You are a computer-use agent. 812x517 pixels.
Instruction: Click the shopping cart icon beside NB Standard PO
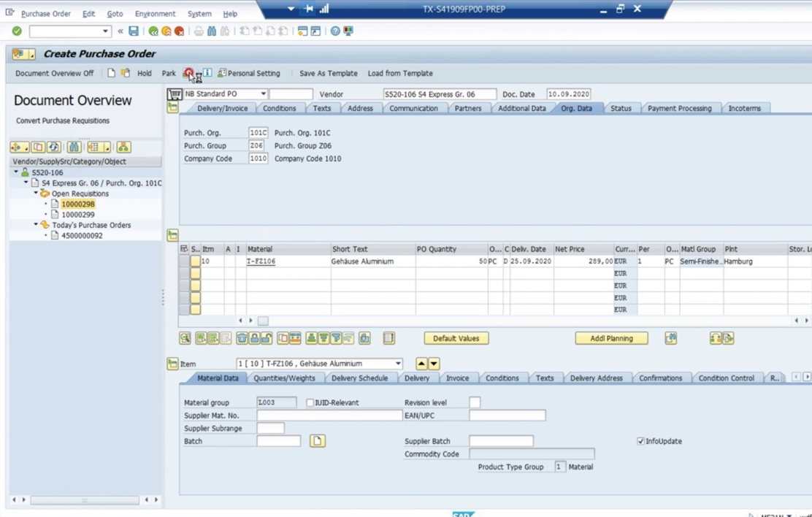click(175, 94)
